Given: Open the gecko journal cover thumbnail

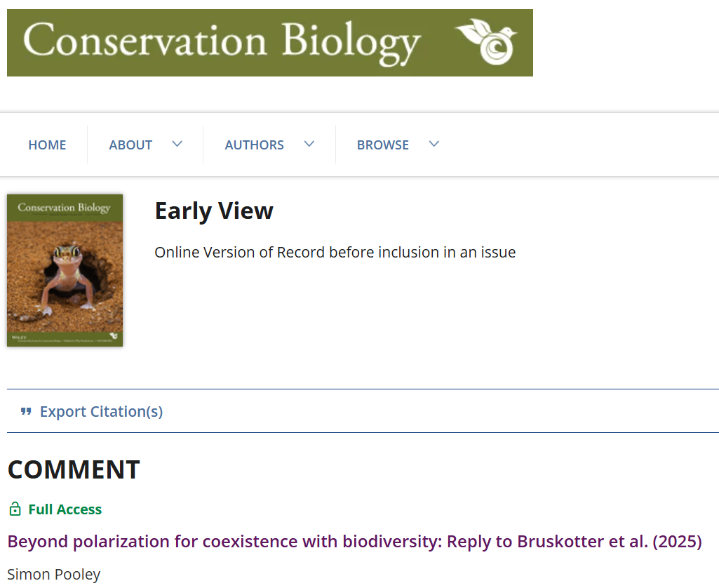Looking at the screenshot, I should click(65, 270).
